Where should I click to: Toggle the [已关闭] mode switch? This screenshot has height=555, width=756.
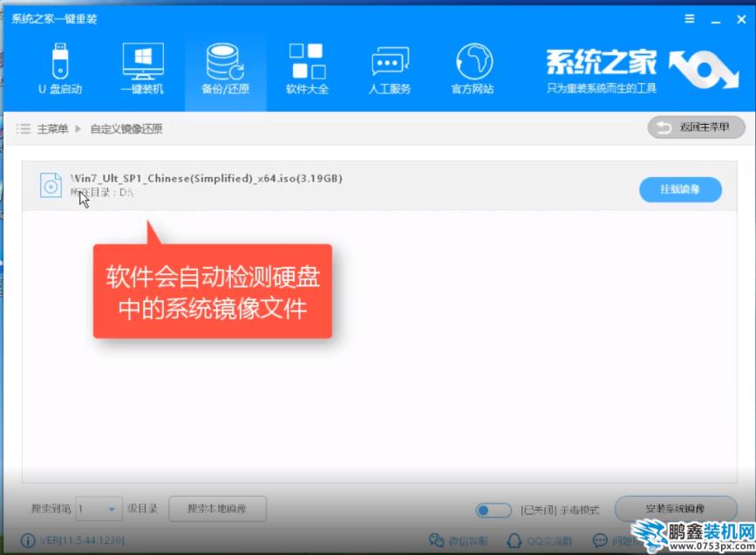tap(494, 510)
